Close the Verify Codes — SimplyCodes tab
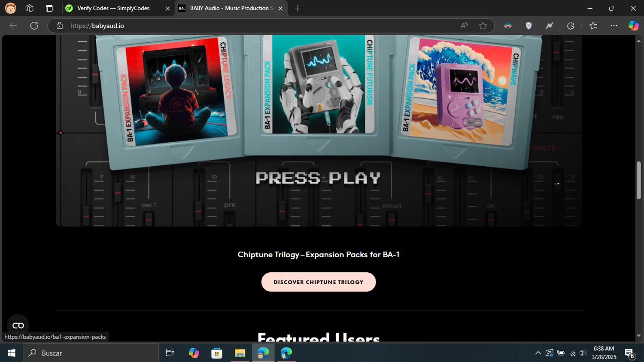Viewport: 644px width, 362px height. (x=167, y=8)
